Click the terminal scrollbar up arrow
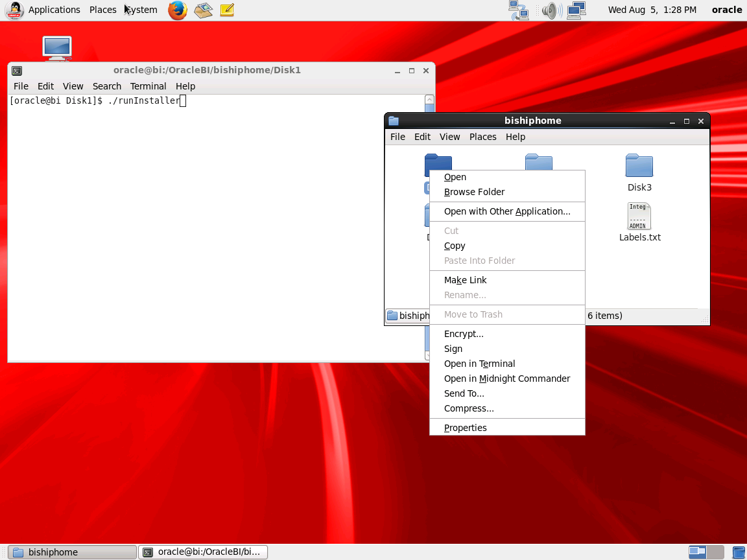 (429, 100)
